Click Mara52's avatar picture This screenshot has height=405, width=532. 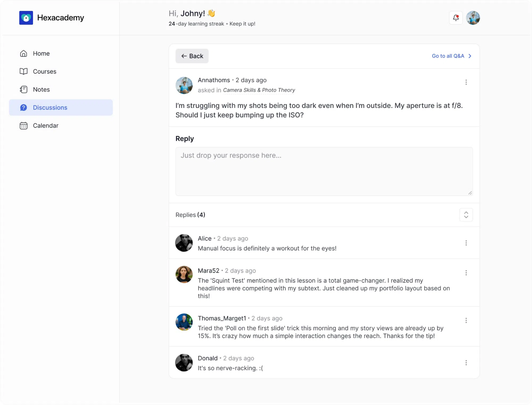[x=184, y=274]
